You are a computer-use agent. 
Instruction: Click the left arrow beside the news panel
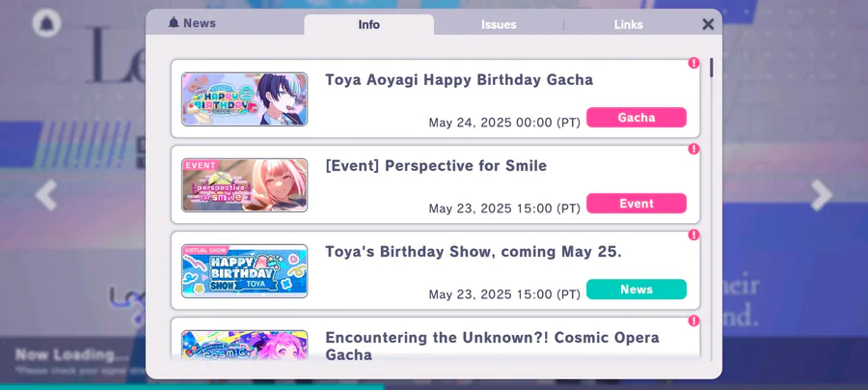(46, 195)
